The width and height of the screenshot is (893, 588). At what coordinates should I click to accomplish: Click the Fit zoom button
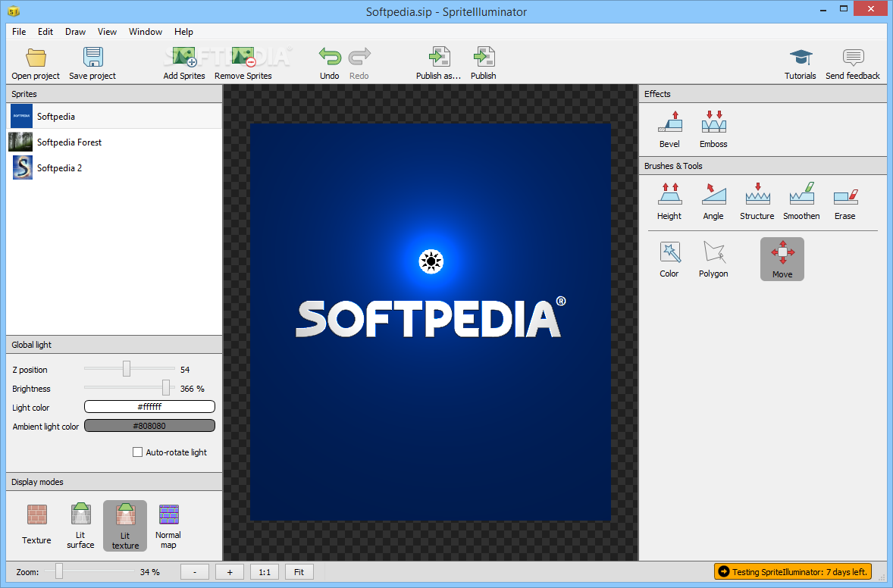[x=299, y=572]
